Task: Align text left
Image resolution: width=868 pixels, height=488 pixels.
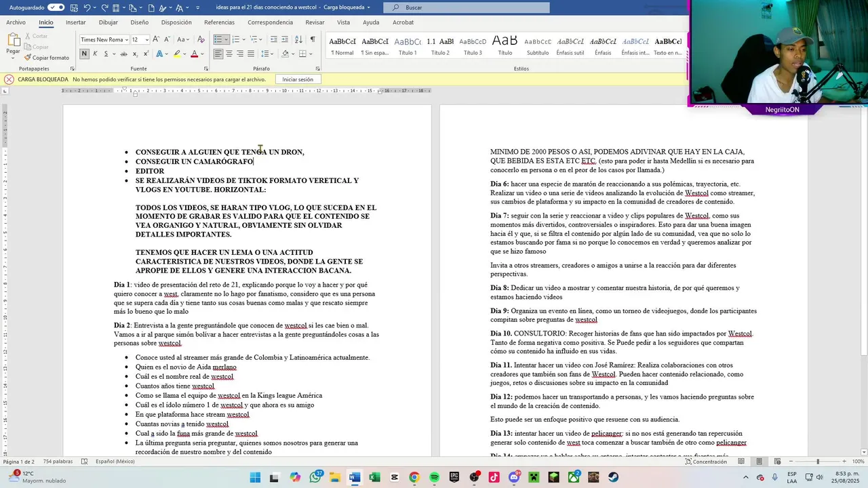Action: 218,54
